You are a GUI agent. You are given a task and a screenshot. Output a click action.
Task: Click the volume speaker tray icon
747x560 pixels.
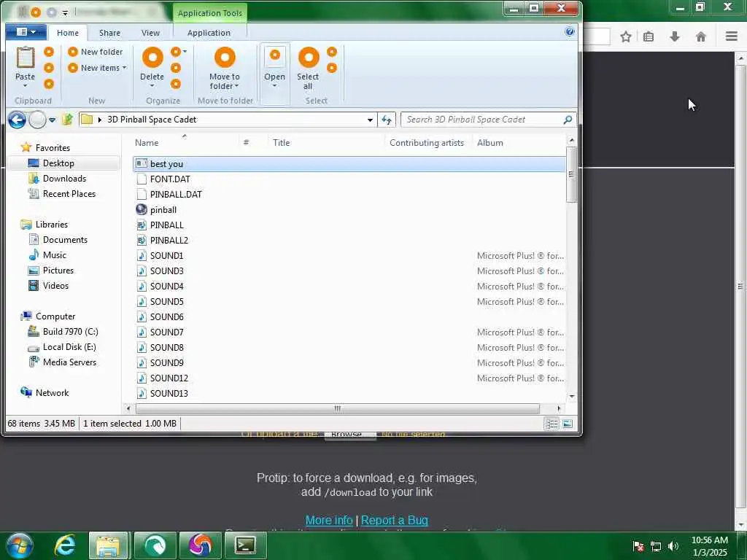(673, 546)
